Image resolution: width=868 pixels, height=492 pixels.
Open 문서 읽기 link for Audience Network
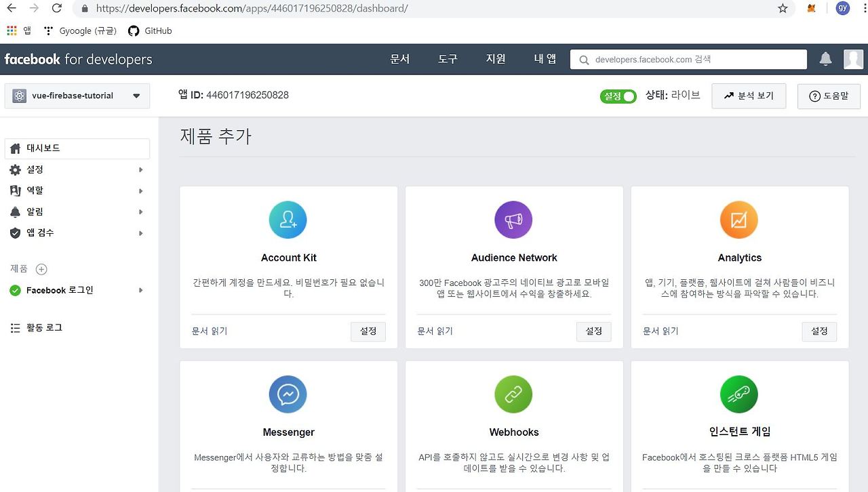(x=435, y=331)
